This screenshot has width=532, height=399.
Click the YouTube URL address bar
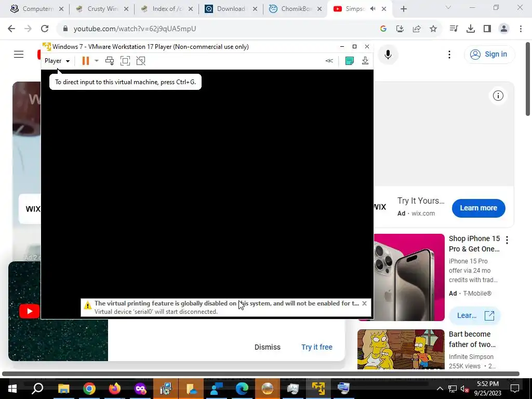217,29
